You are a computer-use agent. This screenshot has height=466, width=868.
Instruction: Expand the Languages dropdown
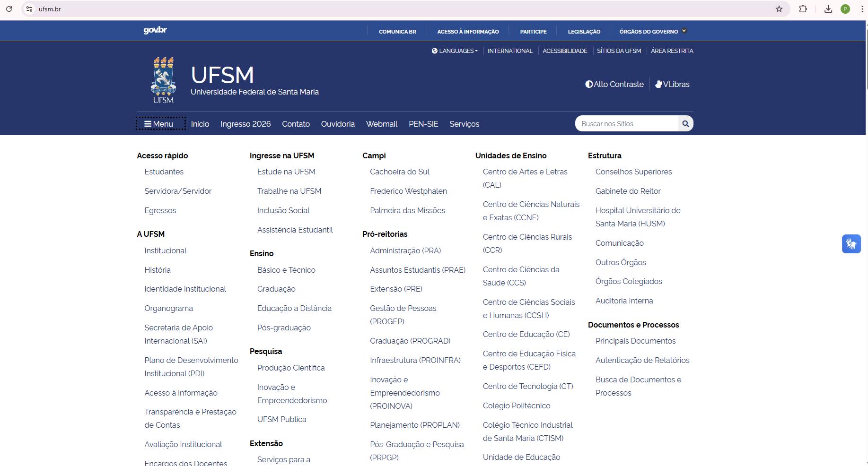pos(455,51)
